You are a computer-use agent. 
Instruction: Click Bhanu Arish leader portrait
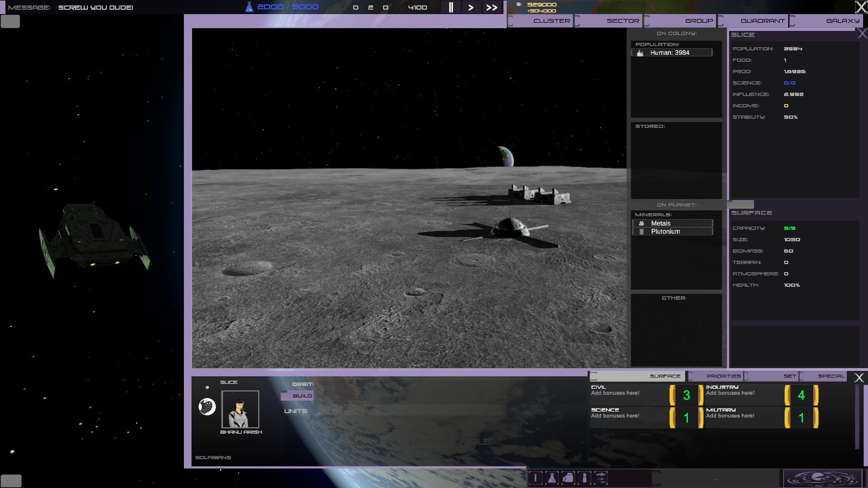tap(240, 409)
